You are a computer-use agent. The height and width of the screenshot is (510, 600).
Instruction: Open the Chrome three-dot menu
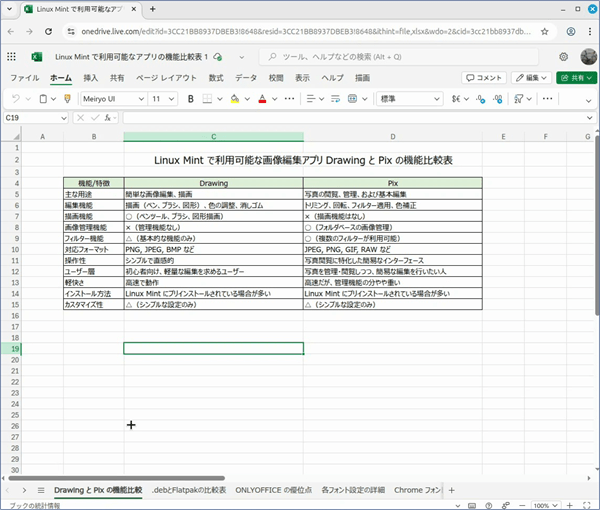pos(590,32)
